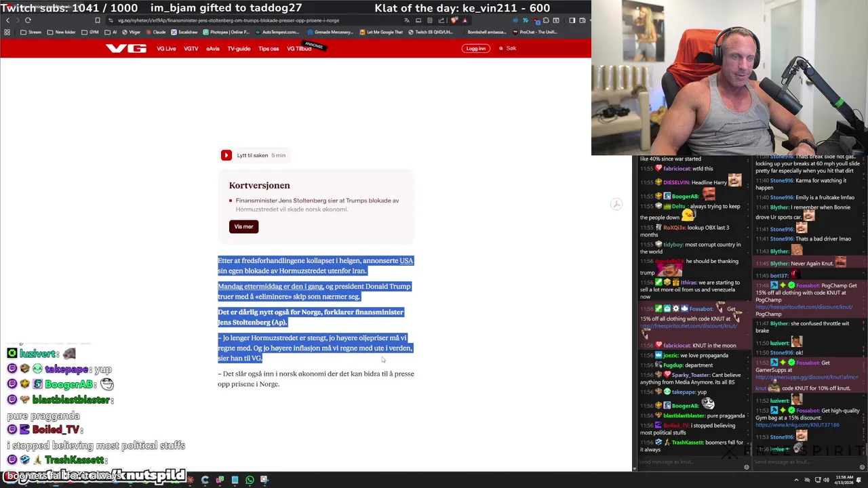The width and height of the screenshot is (868, 488).
Task: Open Tips oss in the site menu
Action: [x=269, y=49]
